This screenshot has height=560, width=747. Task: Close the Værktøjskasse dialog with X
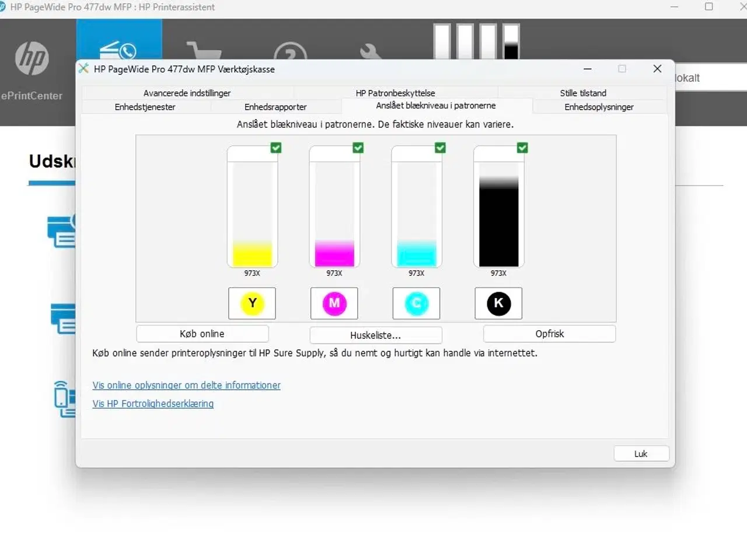657,69
